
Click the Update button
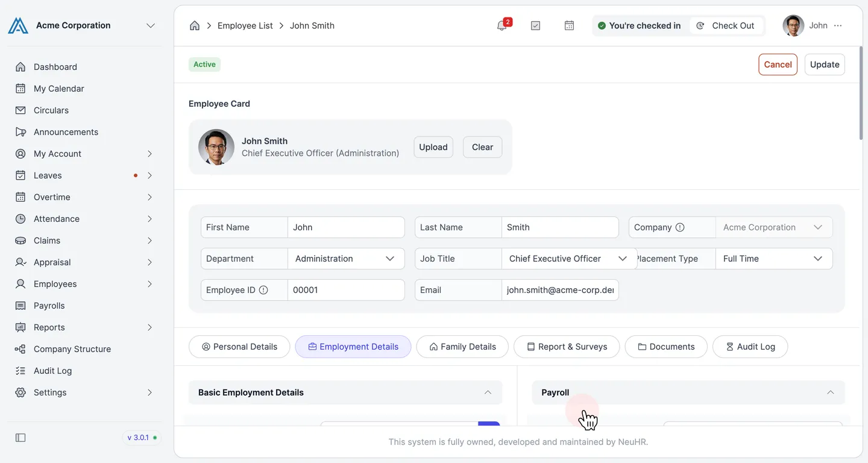(x=825, y=65)
